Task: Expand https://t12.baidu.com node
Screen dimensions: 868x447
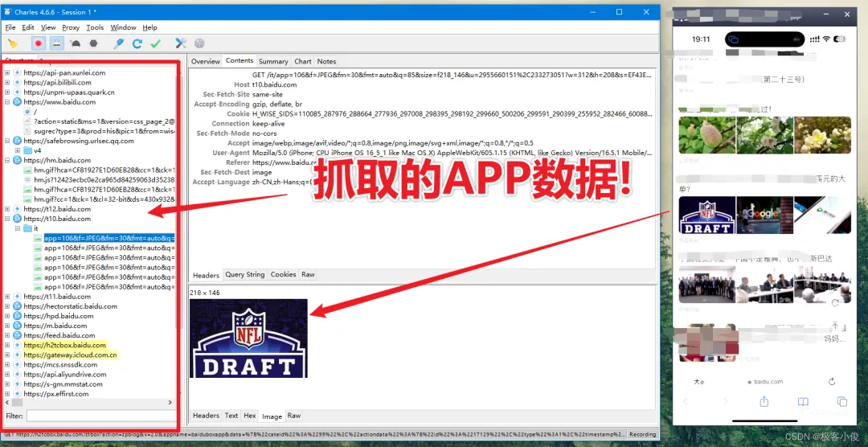Action: pos(7,209)
